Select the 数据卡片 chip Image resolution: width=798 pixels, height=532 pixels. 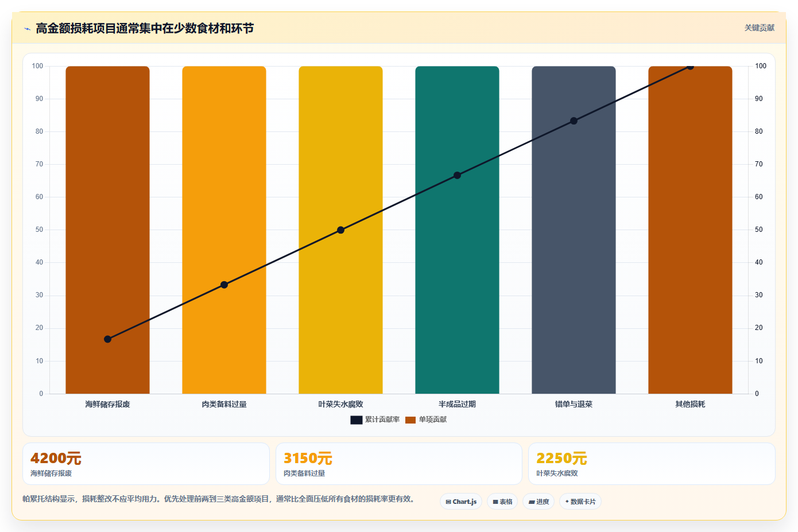pyautogui.click(x=580, y=502)
